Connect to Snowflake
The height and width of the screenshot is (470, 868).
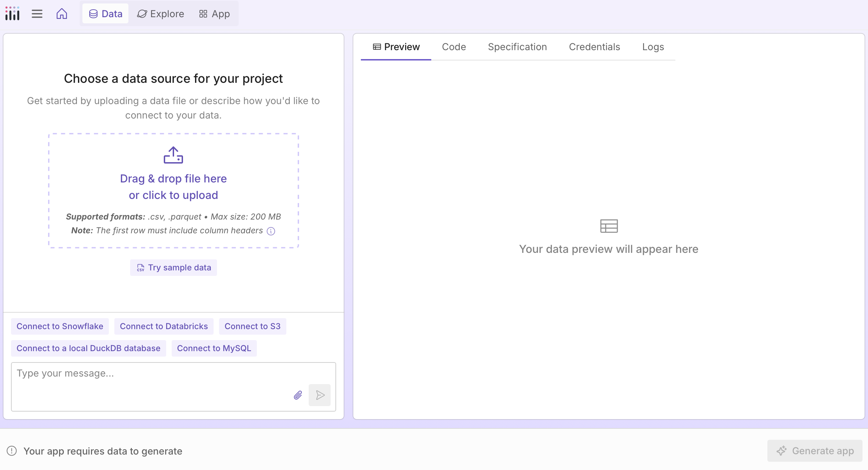click(x=59, y=326)
